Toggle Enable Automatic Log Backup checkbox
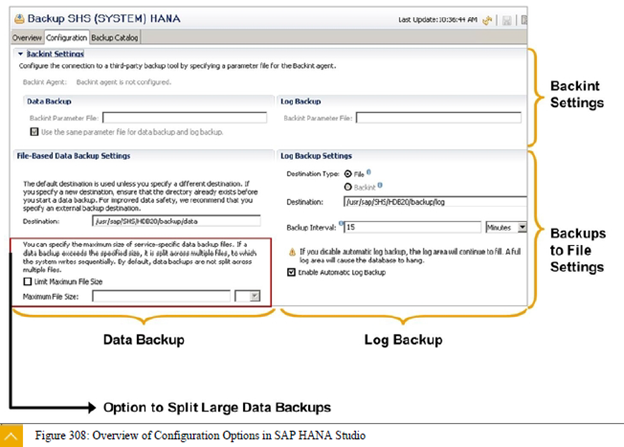Viewport: 624px width, 447px height. click(291, 272)
